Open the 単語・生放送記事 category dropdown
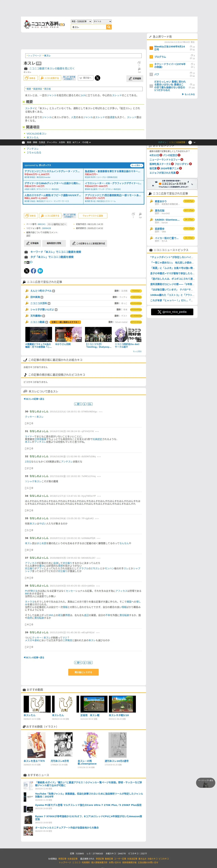The image size is (217, 868). click(81, 22)
